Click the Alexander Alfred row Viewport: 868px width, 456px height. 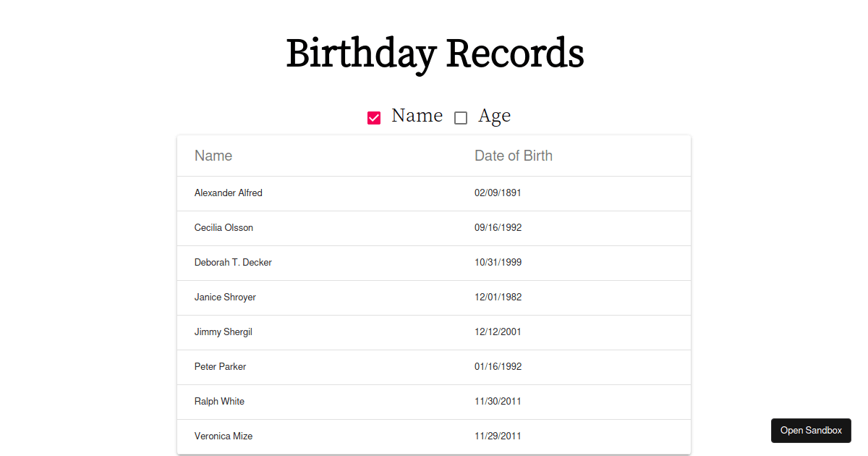pos(229,193)
